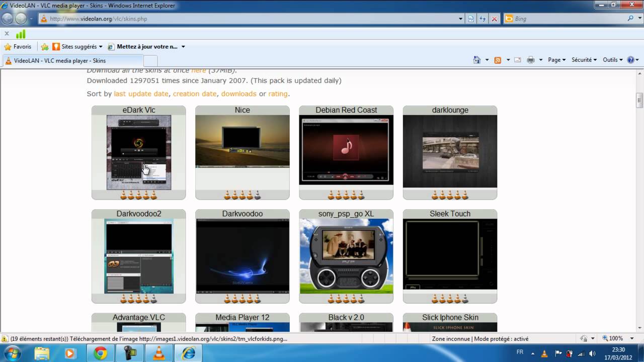The image size is (644, 362).
Task: Open the darklounge skin thumbnail
Action: [x=450, y=151]
